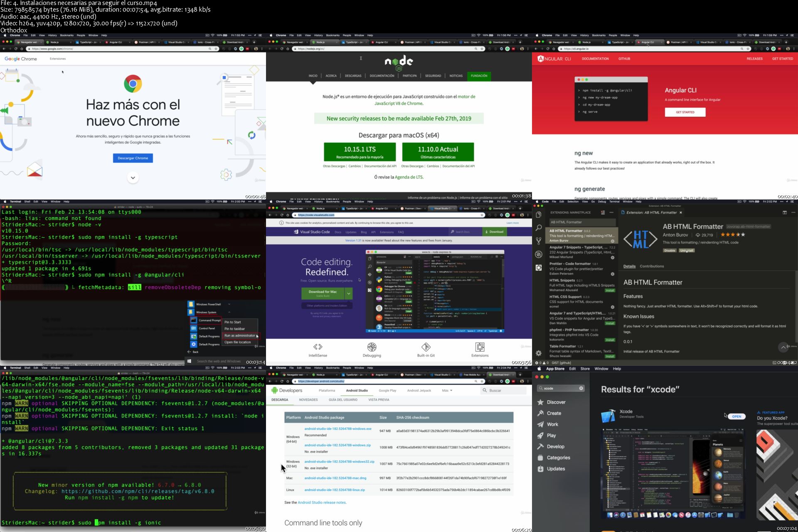Click Built-in Git icon on VS Code website
Viewport: 798px width, 532px height.
(x=426, y=347)
